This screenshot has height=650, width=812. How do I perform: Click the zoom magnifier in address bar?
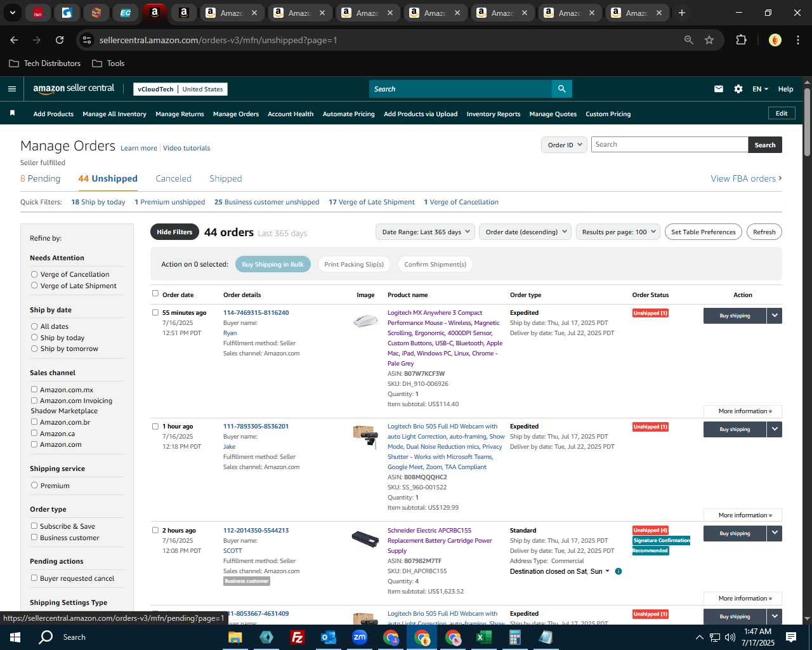click(x=689, y=40)
